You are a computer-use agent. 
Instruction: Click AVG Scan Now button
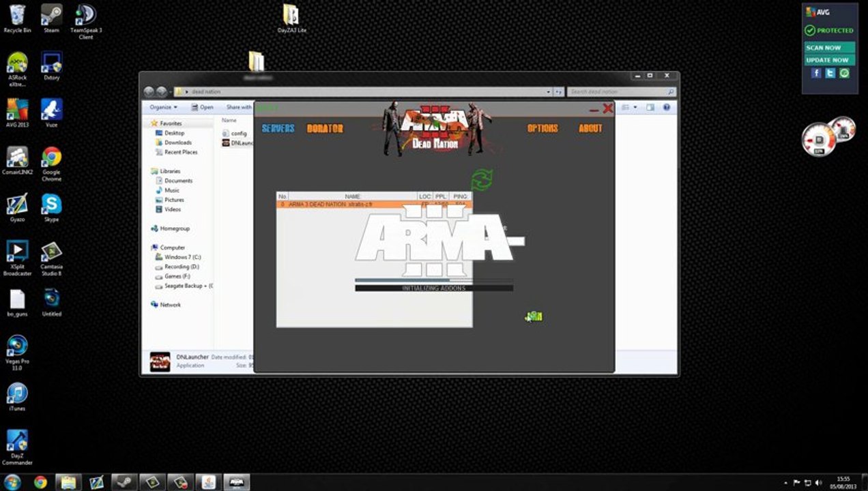point(829,48)
